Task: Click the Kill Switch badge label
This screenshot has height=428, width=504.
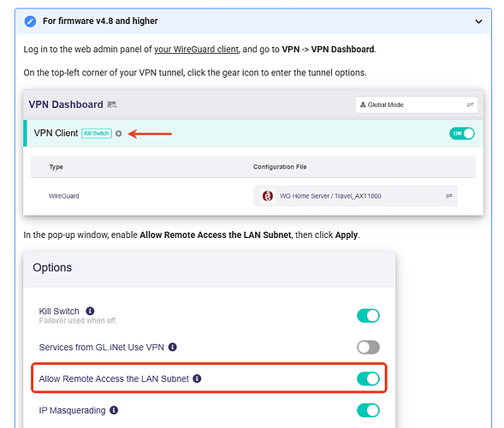Action: pyautogui.click(x=97, y=134)
